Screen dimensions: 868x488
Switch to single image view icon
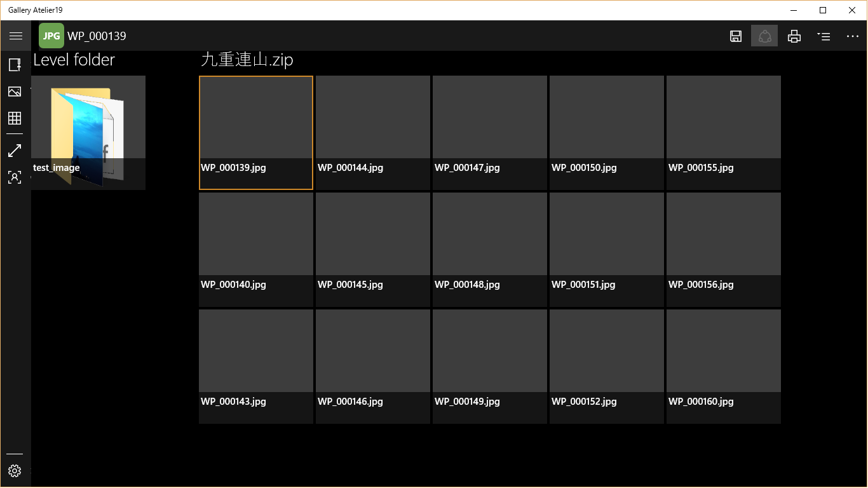15,91
